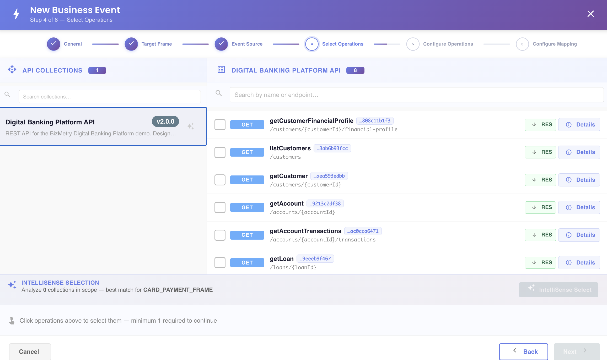
Task: Go Back to the previous step
Action: tap(523, 352)
